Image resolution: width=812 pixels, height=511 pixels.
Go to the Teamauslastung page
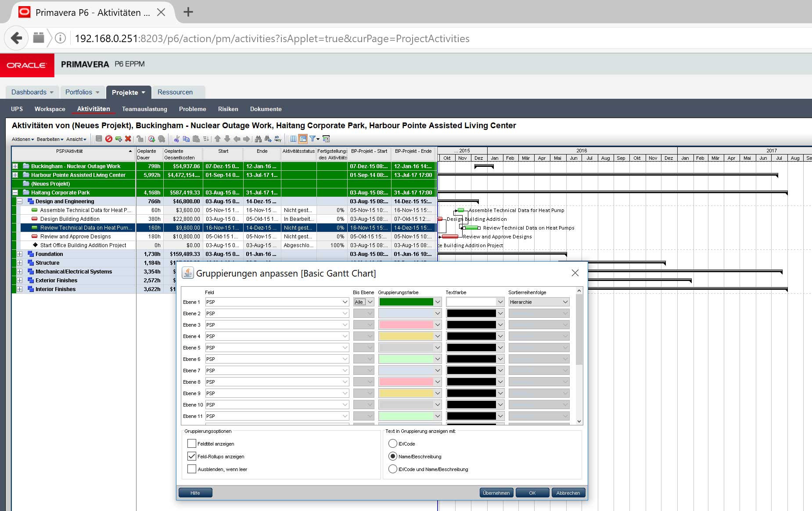coord(144,109)
